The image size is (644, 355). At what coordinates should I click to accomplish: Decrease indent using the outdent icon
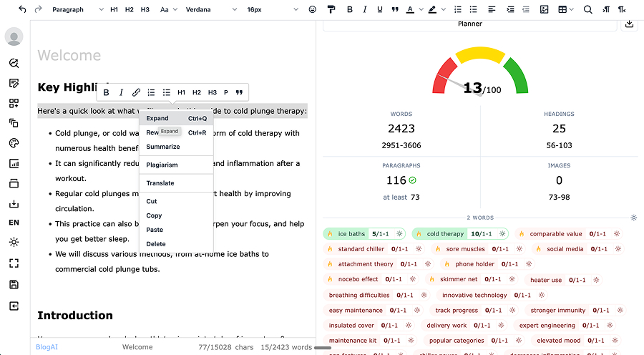(x=526, y=9)
